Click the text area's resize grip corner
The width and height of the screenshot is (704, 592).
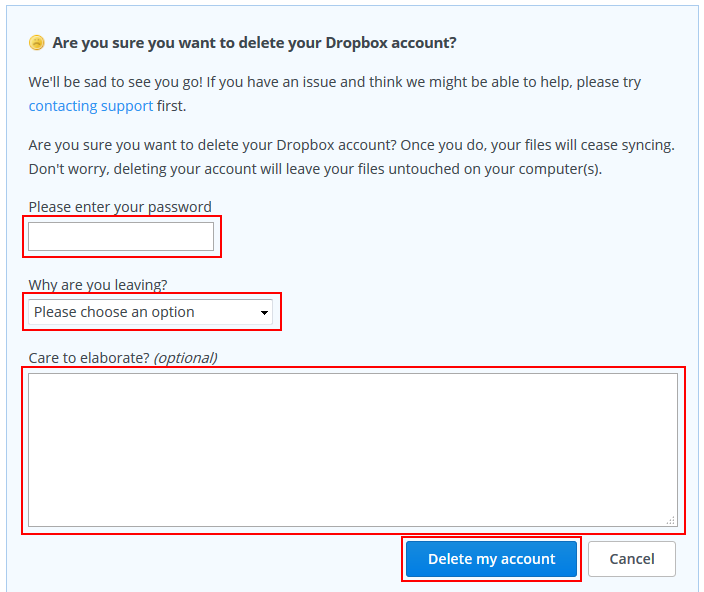pyautogui.click(x=671, y=520)
